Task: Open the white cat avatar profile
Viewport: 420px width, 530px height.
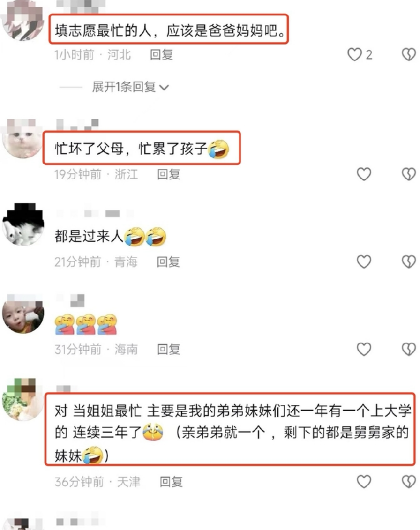Action: pyautogui.click(x=22, y=139)
